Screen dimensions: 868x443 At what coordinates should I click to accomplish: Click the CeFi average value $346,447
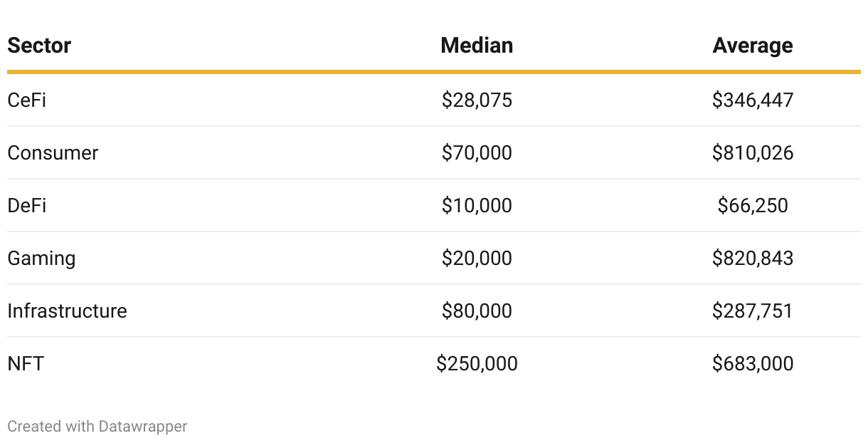753,100
